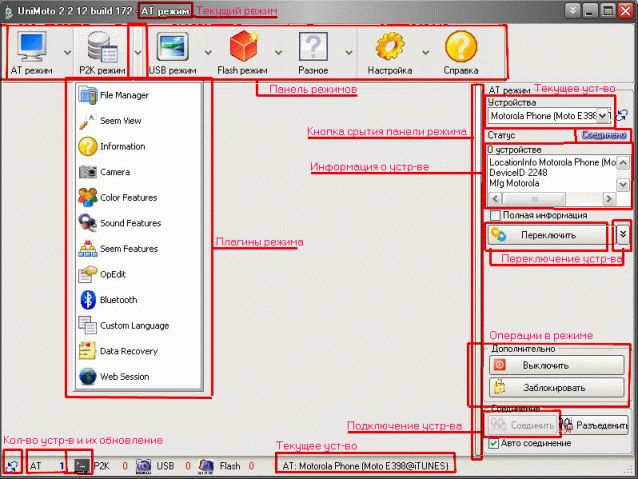Expand Flash режим dropdown arrow
This screenshot has width=638, height=479.
tap(278, 52)
